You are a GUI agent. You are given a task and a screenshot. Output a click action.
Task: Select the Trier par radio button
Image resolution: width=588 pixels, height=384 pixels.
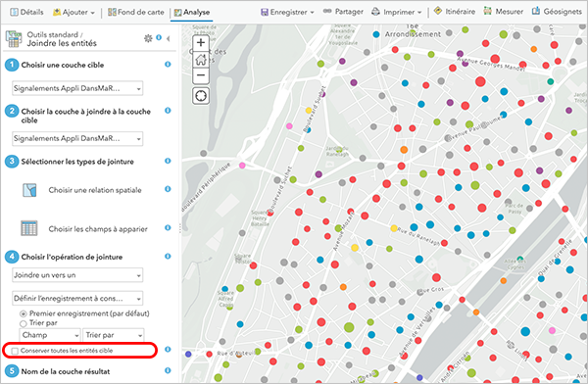pyautogui.click(x=24, y=323)
